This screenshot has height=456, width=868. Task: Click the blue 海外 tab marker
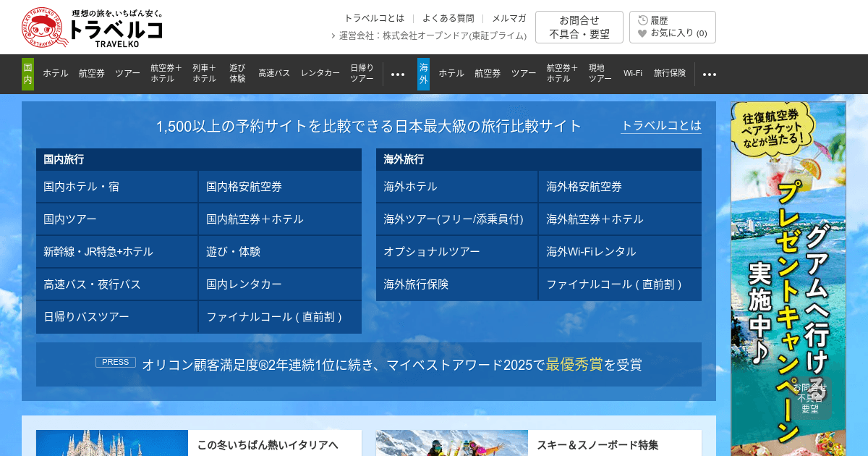coord(422,73)
